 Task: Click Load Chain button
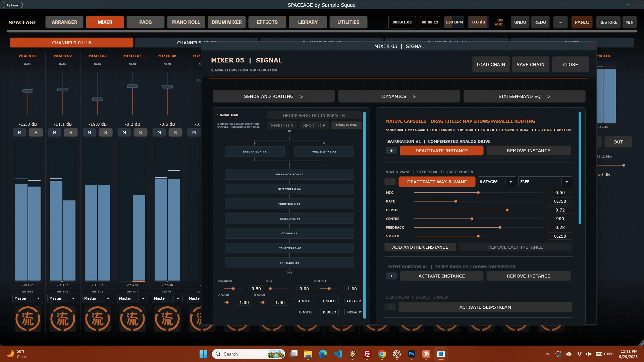click(x=491, y=64)
